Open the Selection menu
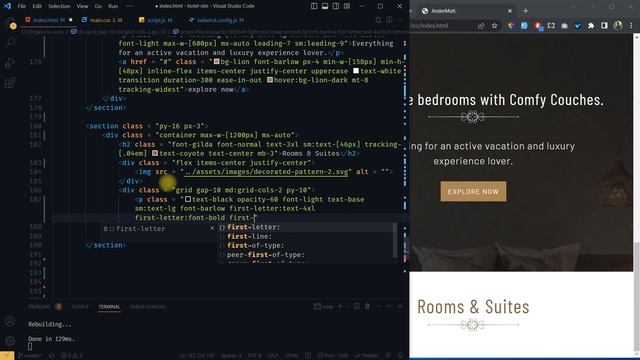 [59, 6]
